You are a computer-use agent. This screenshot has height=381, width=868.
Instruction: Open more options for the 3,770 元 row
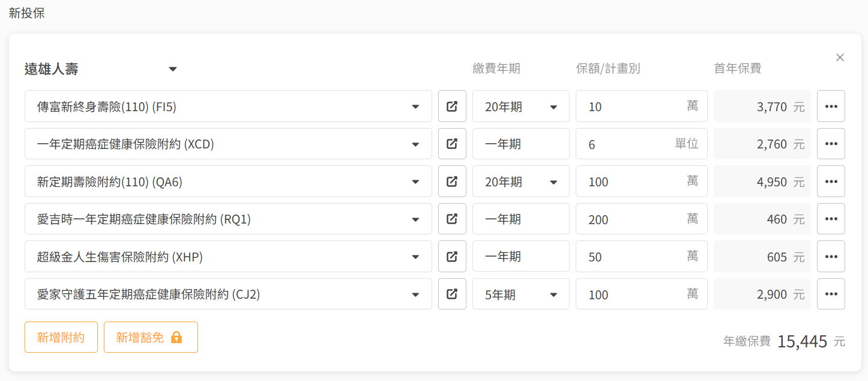click(x=831, y=106)
